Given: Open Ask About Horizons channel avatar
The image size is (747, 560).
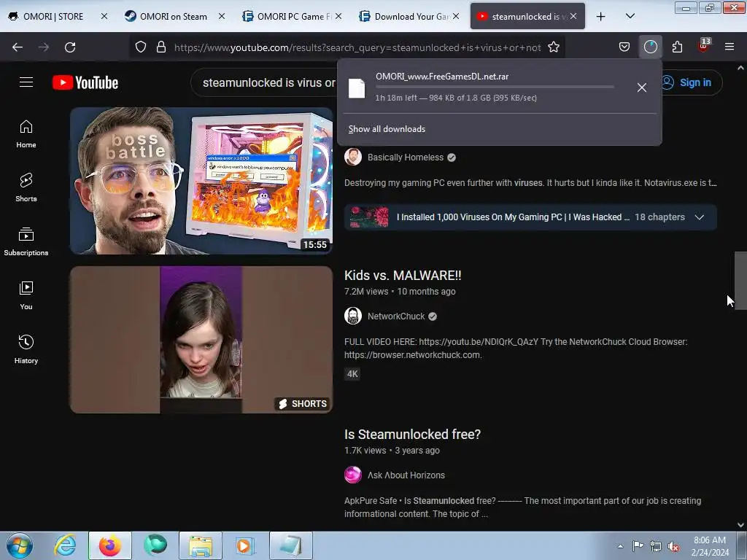Looking at the screenshot, I should pos(353,475).
